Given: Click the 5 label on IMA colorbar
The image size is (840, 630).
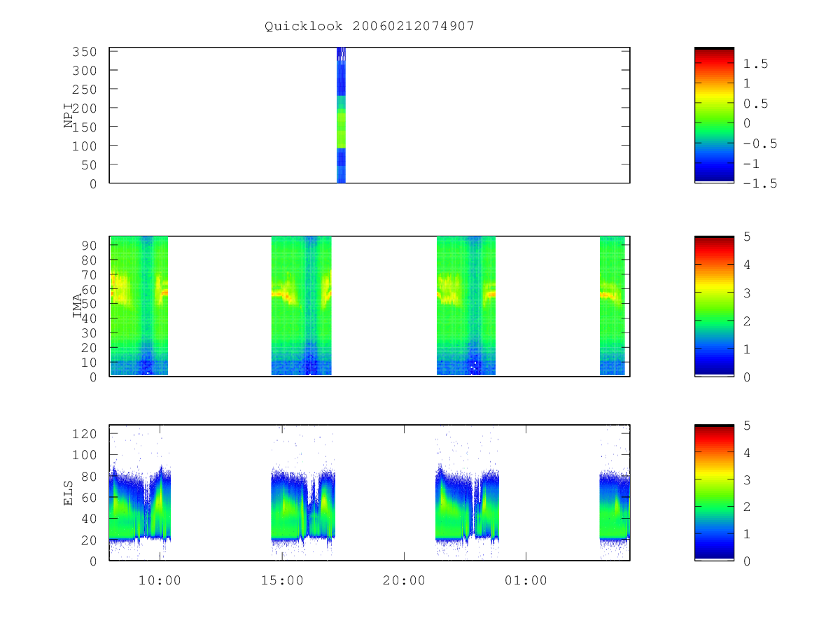Looking at the screenshot, I should click(747, 237).
